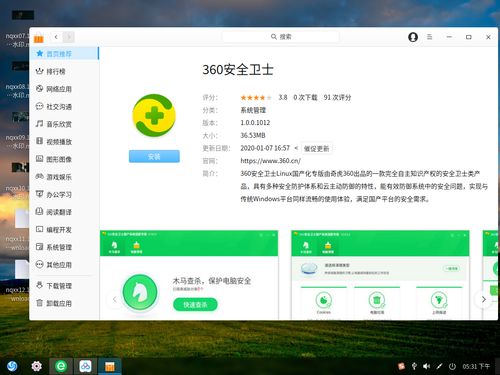Open the first screenshot showing 木马查杀
This screenshot has height=375, width=500.
(189, 275)
